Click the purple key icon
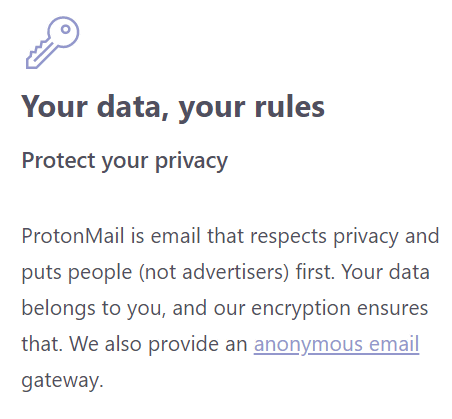The image size is (452, 419). pyautogui.click(x=53, y=42)
